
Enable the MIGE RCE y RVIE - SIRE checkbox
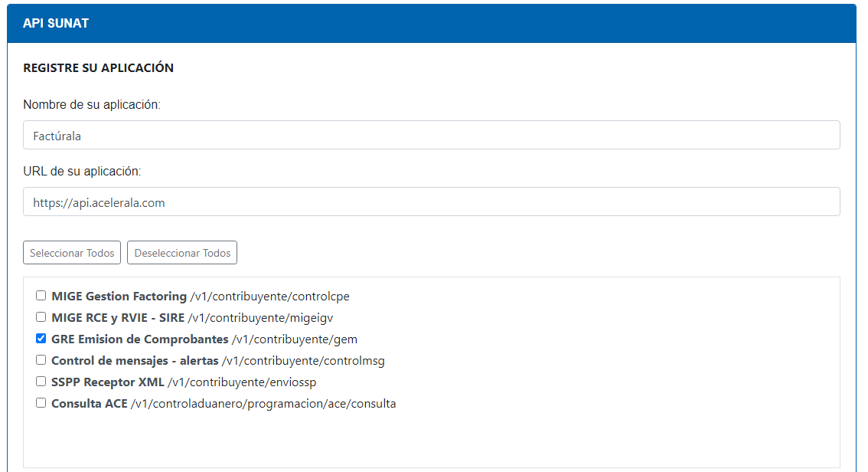41,317
